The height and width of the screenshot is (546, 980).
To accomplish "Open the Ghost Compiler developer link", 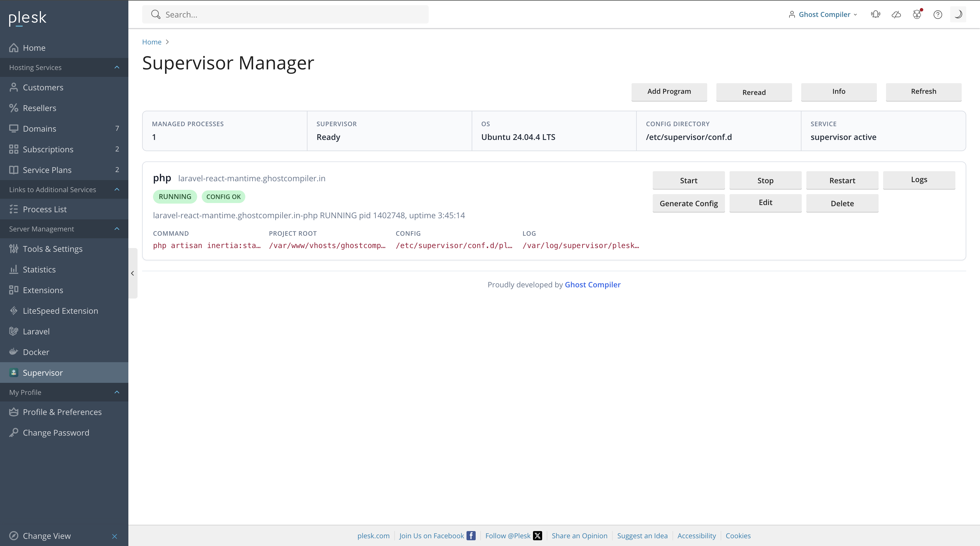I will 592,285.
